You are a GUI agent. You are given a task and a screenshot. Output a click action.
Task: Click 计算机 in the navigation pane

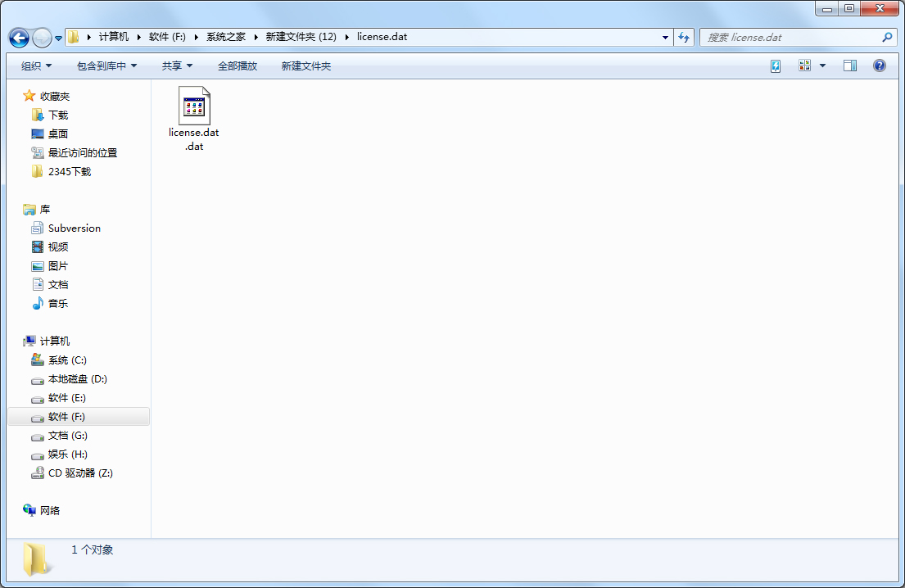click(55, 341)
